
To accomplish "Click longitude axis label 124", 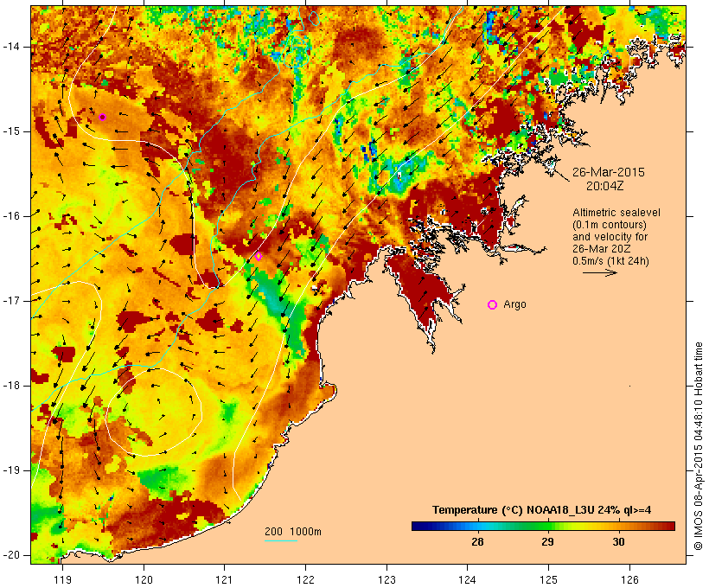I will pyautogui.click(x=467, y=579).
